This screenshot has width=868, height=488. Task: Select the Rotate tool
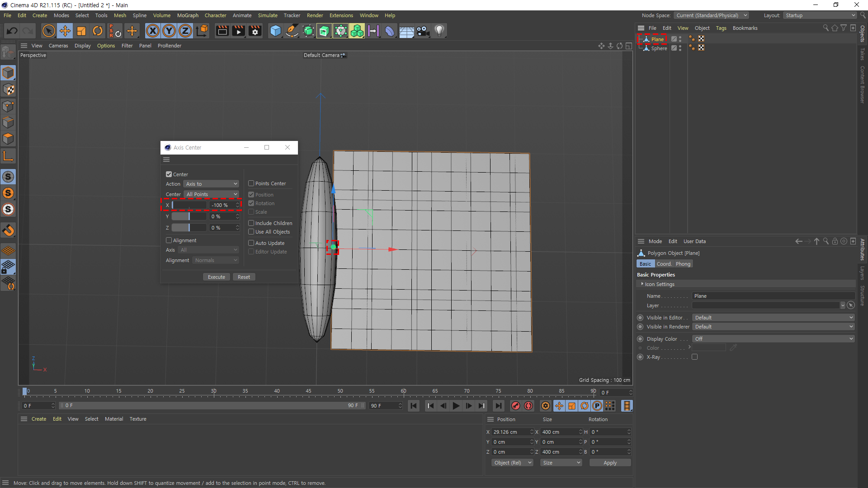[x=98, y=31]
